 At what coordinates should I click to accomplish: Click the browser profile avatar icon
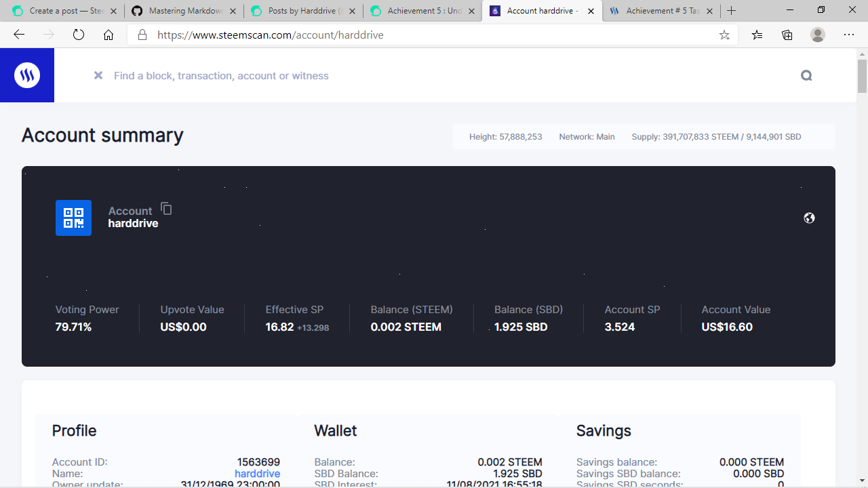817,35
